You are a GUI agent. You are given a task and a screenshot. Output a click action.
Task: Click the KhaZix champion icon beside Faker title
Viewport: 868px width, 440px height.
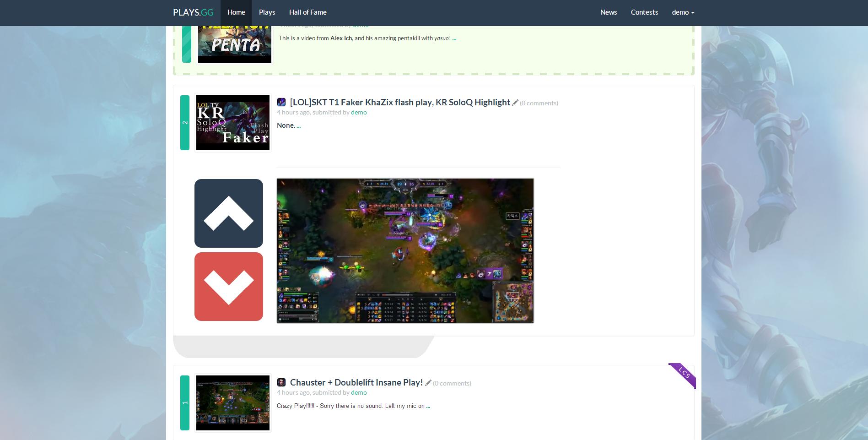pos(281,102)
